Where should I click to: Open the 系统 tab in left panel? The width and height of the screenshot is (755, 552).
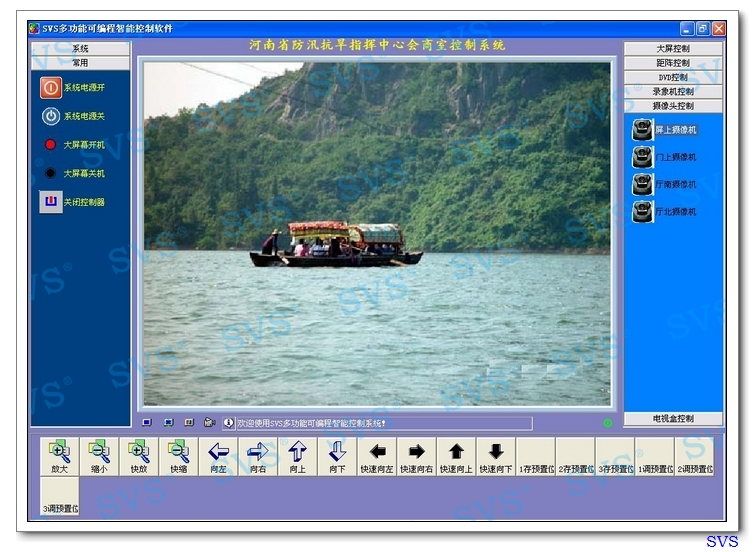point(80,49)
